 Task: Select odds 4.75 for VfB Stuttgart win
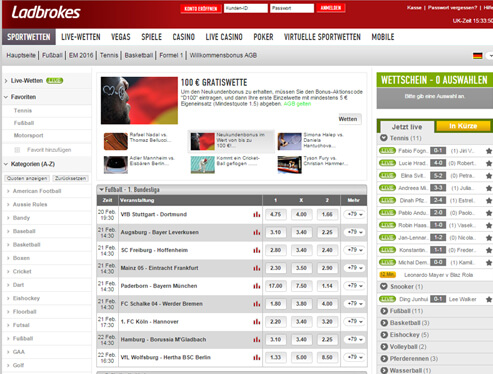point(276,214)
